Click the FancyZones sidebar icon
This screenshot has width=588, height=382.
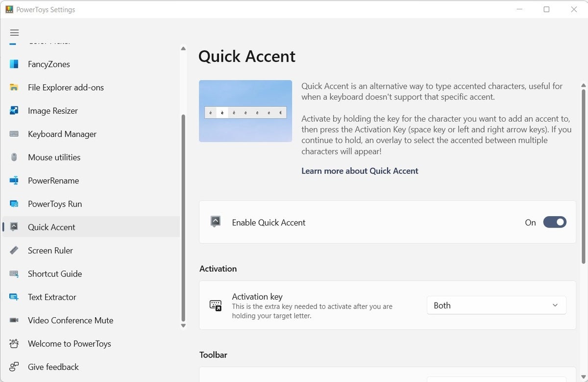[14, 64]
